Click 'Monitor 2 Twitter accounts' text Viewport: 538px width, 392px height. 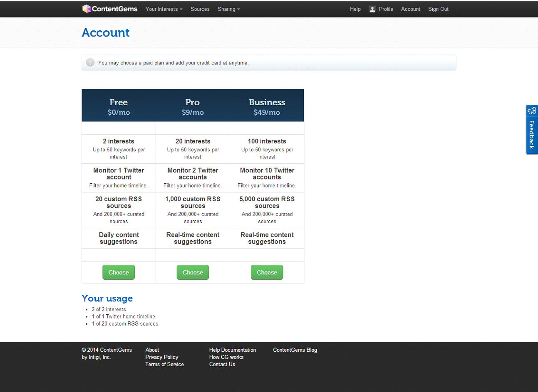click(193, 174)
